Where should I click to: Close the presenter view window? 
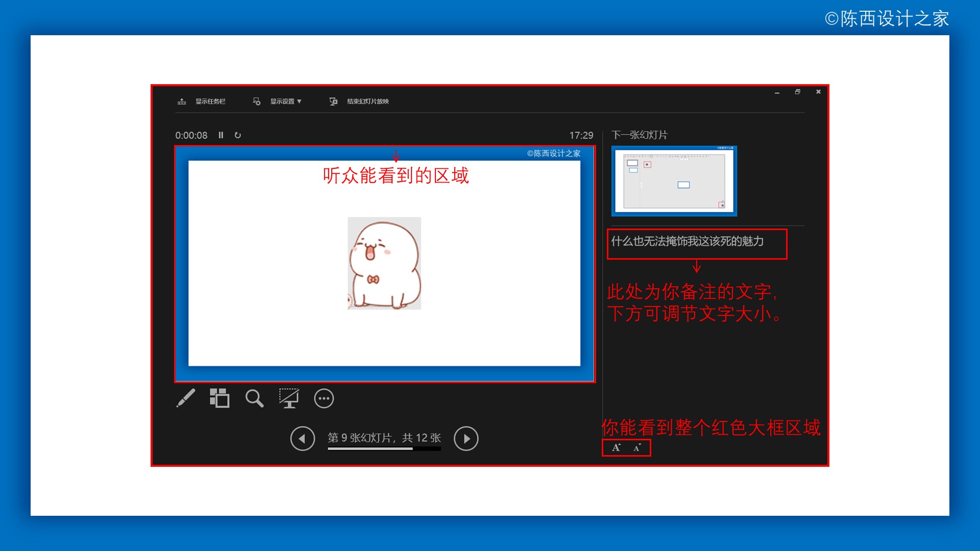pos(818,92)
